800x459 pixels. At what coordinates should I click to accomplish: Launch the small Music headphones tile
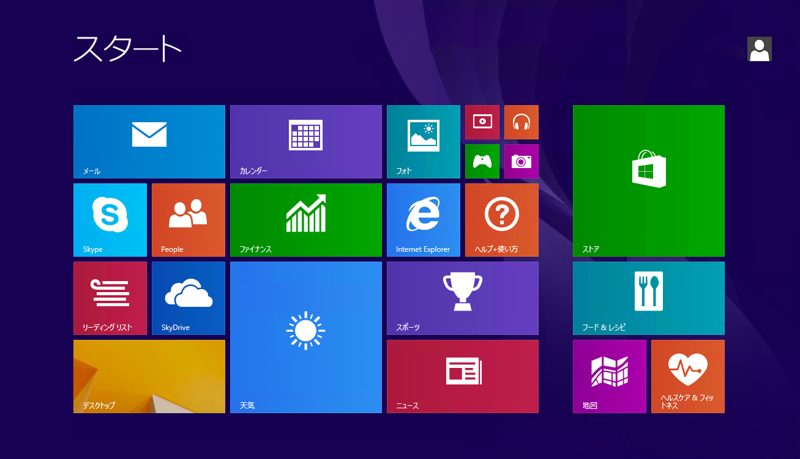point(521,122)
